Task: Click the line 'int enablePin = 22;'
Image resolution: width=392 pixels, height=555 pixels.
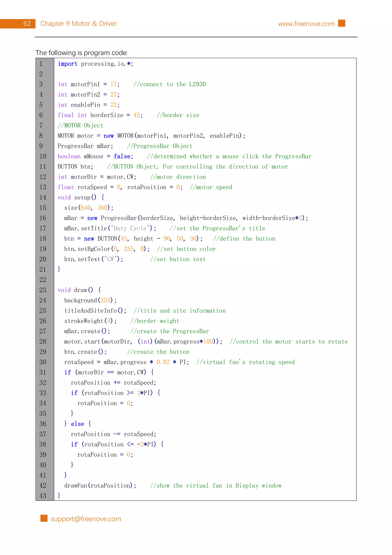Action: click(89, 105)
